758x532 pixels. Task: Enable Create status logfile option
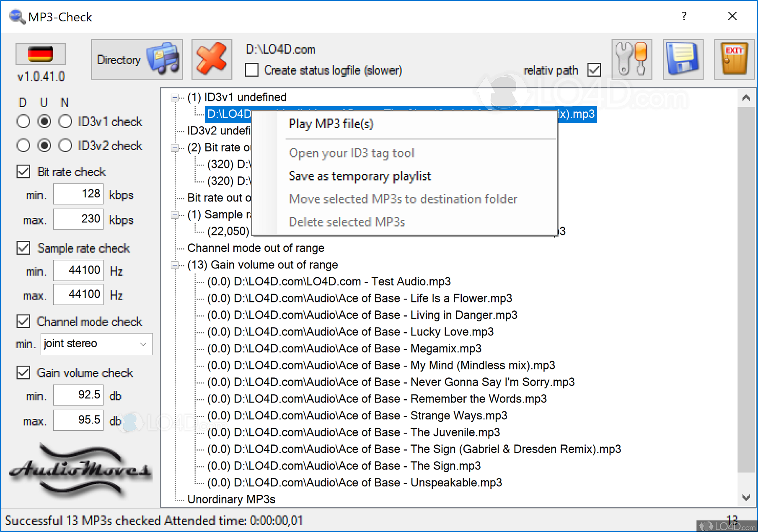pyautogui.click(x=251, y=70)
